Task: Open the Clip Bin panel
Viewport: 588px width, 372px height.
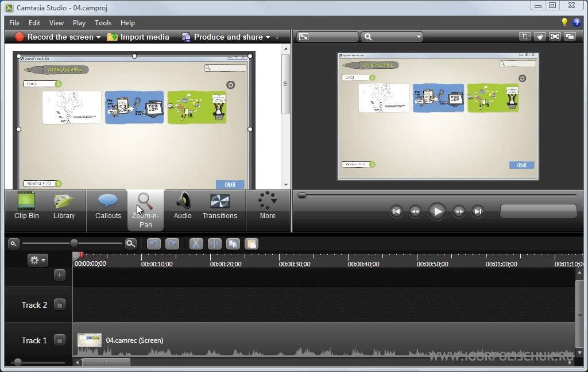Action: pos(26,206)
